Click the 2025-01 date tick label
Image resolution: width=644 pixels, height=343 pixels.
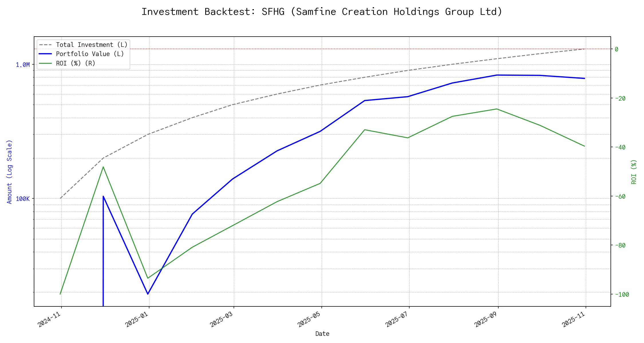pos(137,320)
